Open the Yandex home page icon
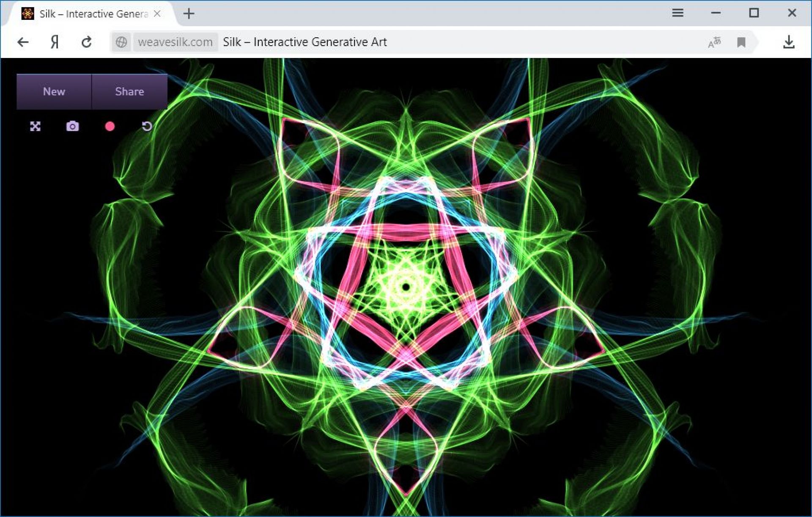 click(55, 42)
